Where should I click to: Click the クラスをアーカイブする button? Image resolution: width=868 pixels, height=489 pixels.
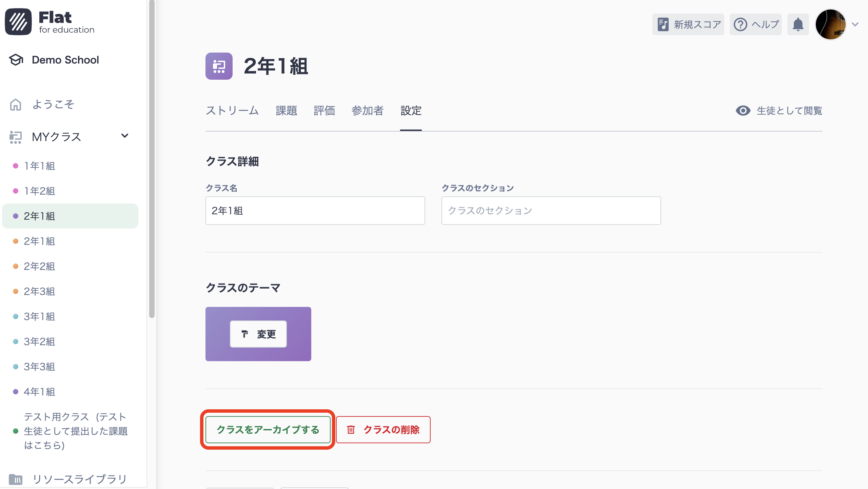click(268, 430)
